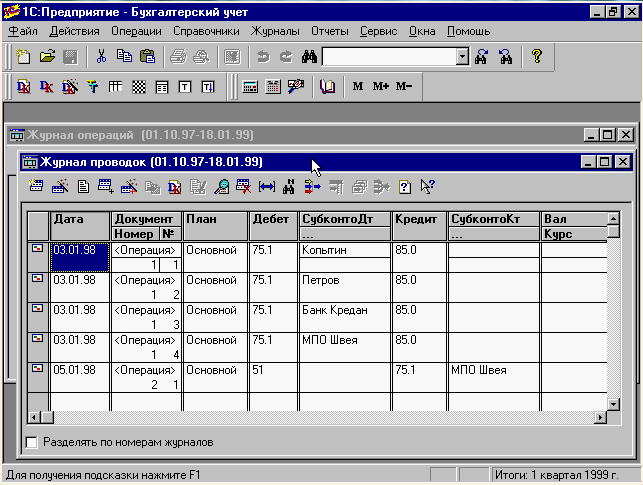Select the Банк Кредан cell
This screenshot has width=643, height=485.
[344, 310]
